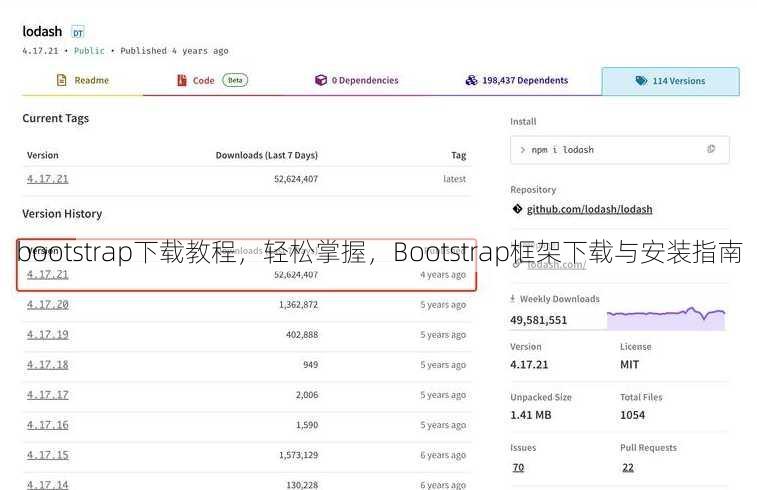Open version 4.17.21 under Current Tags
757x490 pixels.
pos(47,179)
